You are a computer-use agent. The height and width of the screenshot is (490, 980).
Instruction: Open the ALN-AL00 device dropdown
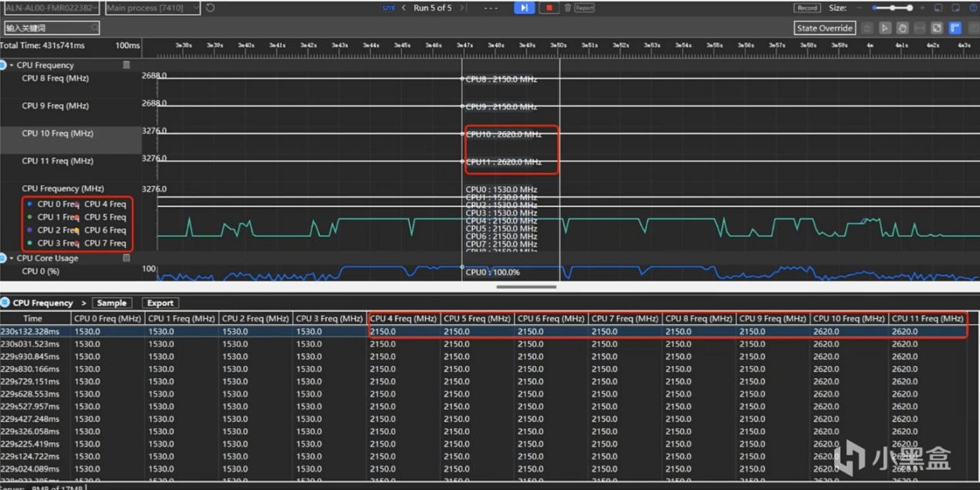point(52,8)
